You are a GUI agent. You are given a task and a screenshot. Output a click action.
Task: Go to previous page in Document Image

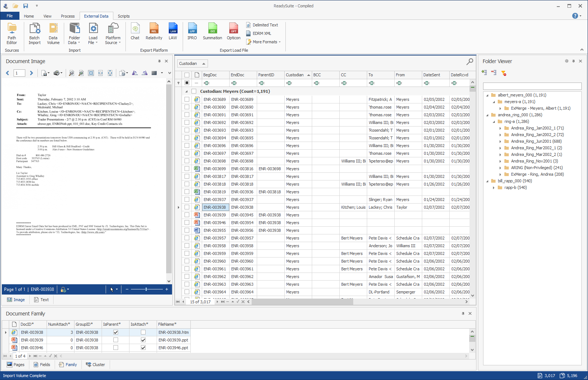pos(7,73)
